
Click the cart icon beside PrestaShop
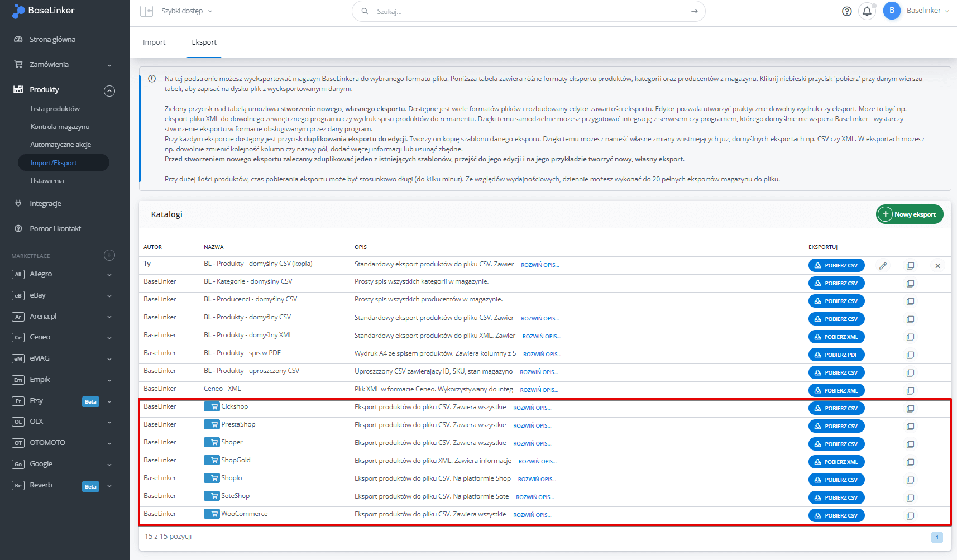pyautogui.click(x=212, y=424)
